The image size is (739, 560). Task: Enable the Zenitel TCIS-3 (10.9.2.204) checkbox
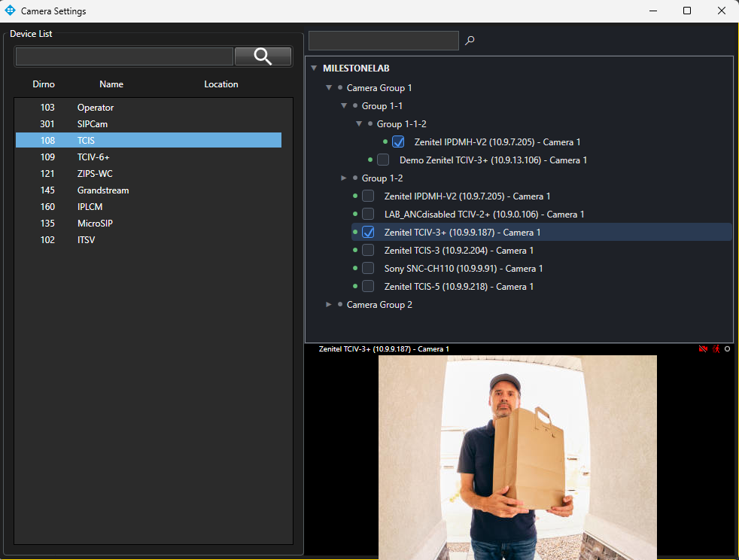(368, 251)
